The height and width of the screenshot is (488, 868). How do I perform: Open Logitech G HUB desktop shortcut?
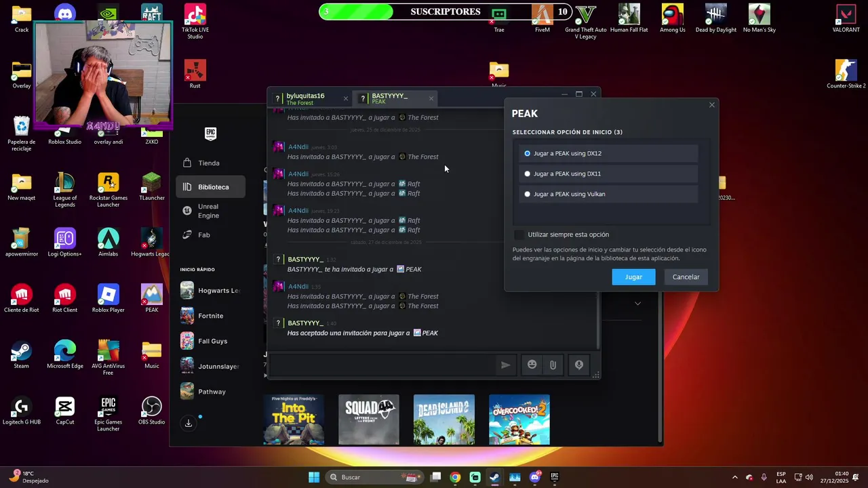[21, 411]
